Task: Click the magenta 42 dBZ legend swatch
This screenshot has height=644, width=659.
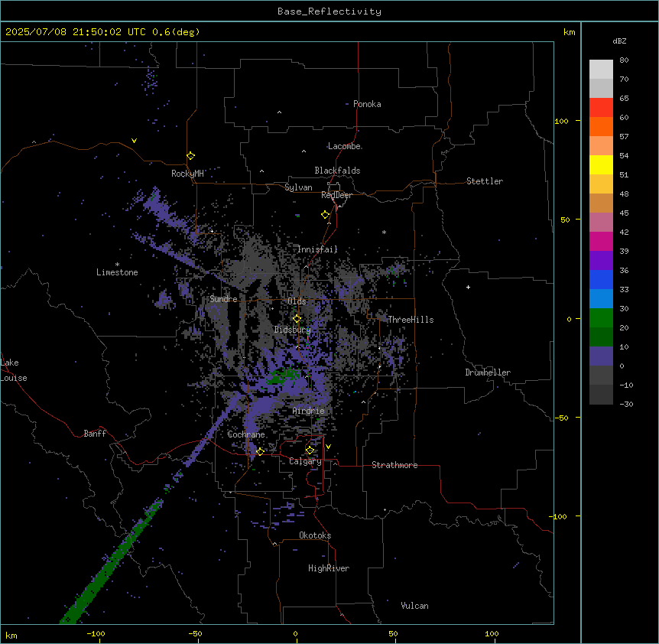Action: [x=601, y=241]
